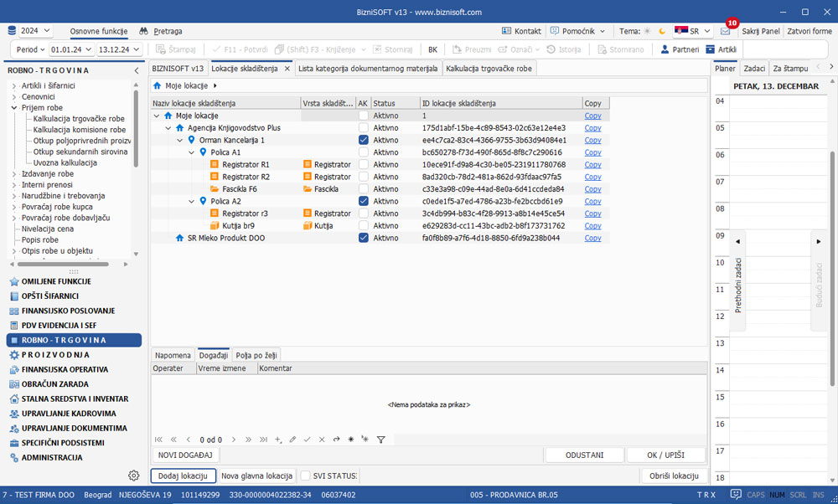Open the SR language dropdown

click(x=693, y=31)
